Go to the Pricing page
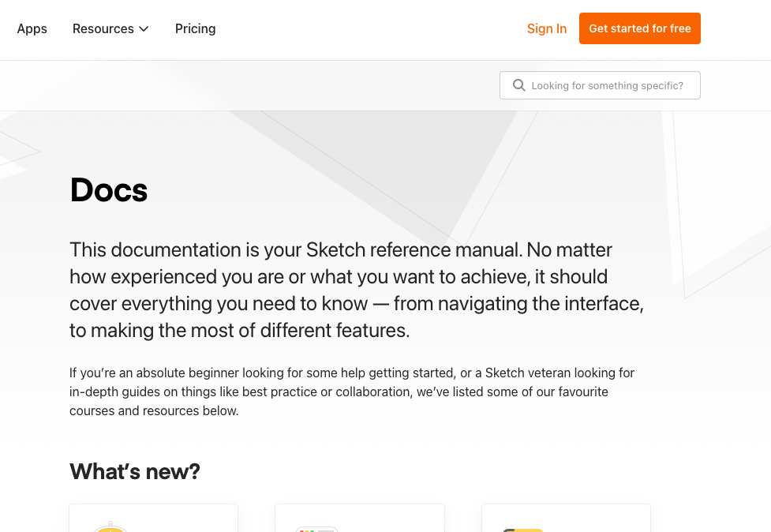The height and width of the screenshot is (532, 771). tap(195, 28)
